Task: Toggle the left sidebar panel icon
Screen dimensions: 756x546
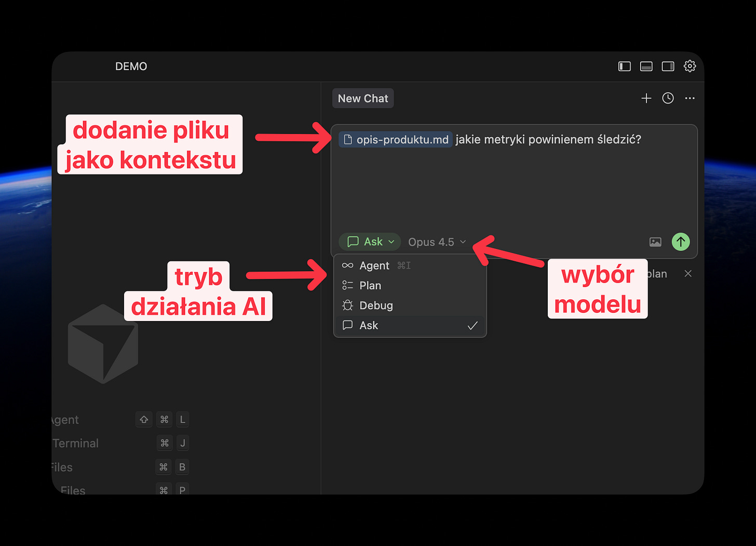Action: tap(624, 66)
